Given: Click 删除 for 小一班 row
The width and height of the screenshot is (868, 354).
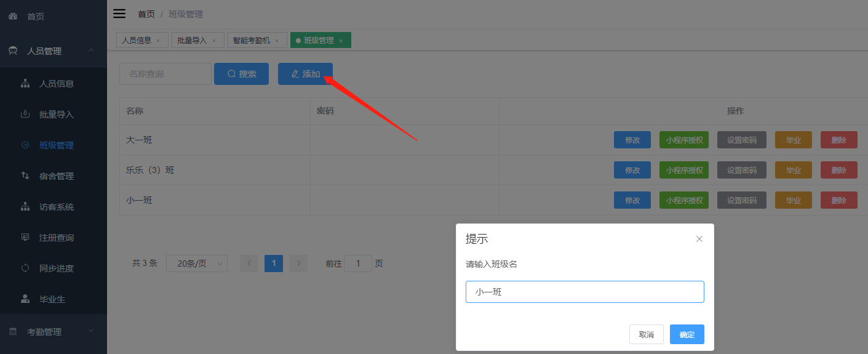Looking at the screenshot, I should click(x=839, y=200).
